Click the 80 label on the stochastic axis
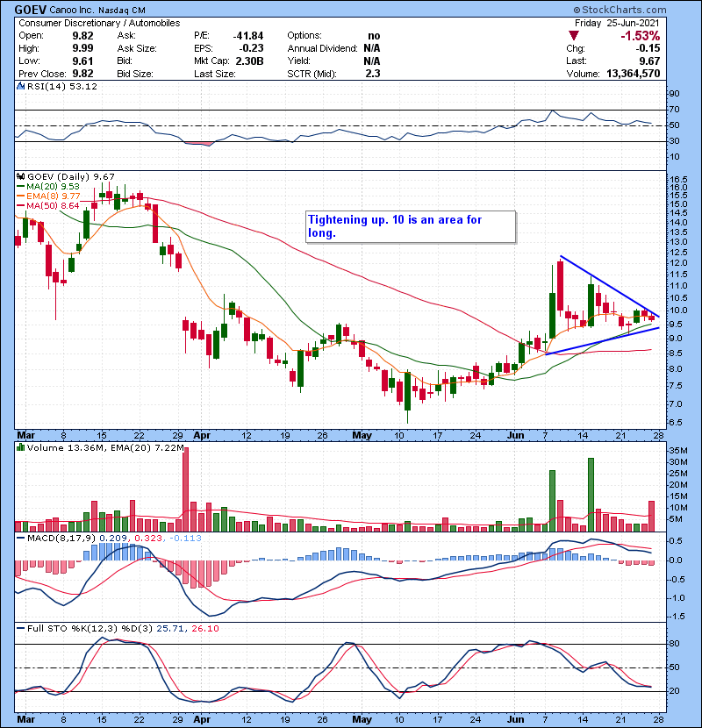This screenshot has width=702, height=728. [674, 644]
